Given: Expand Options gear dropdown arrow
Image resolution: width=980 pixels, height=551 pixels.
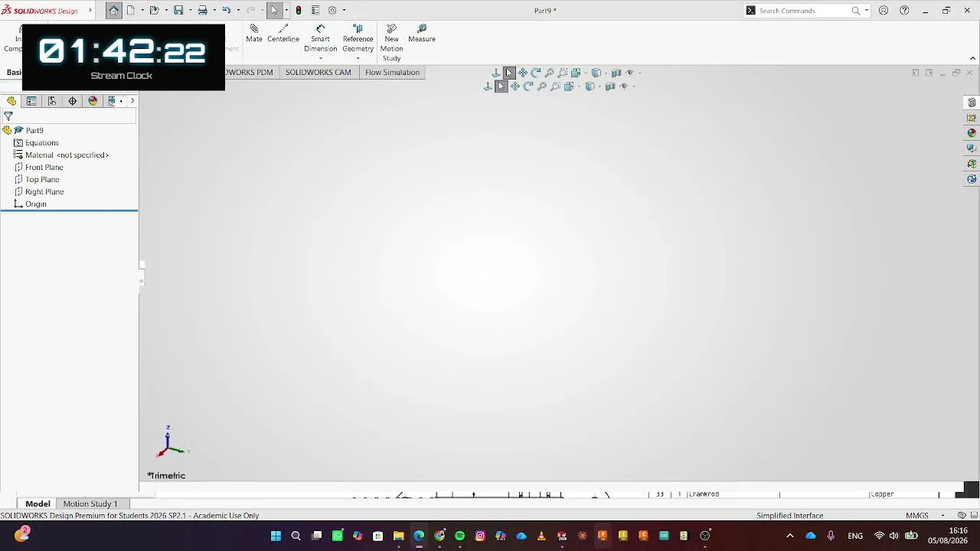Looking at the screenshot, I should (345, 11).
